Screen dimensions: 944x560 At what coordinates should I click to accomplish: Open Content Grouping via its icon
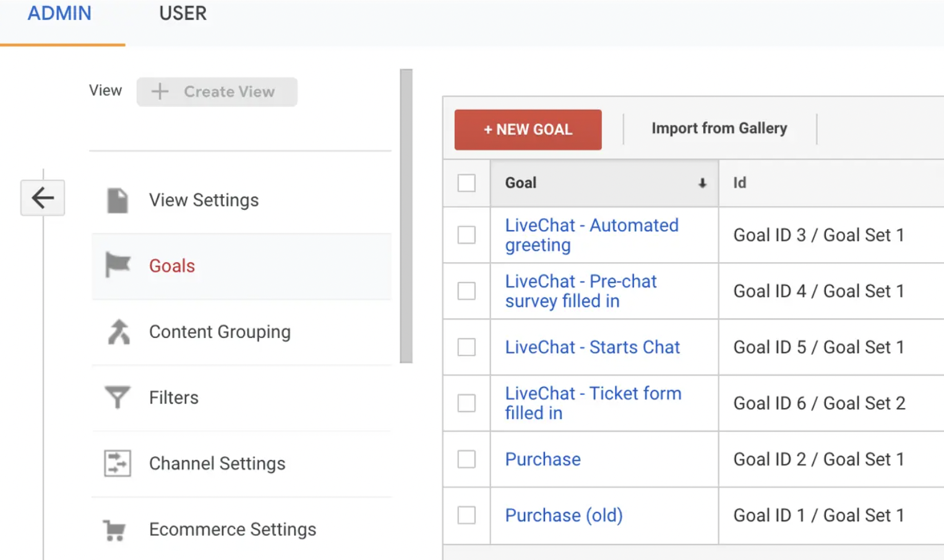click(117, 331)
